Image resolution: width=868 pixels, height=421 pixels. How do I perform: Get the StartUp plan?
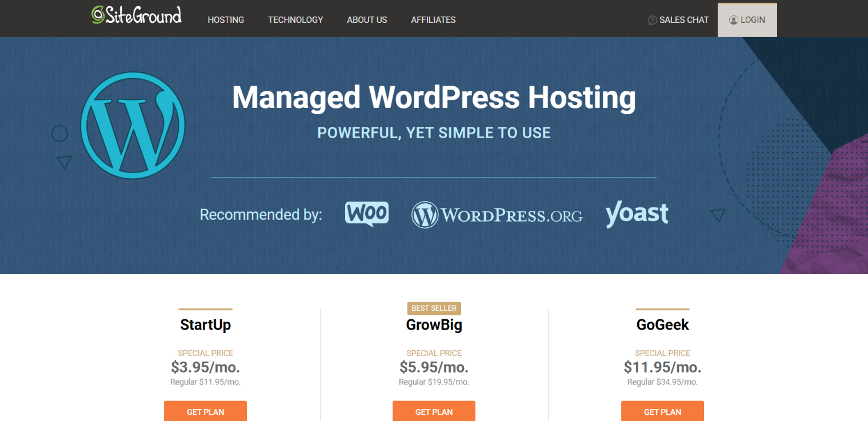click(x=205, y=411)
